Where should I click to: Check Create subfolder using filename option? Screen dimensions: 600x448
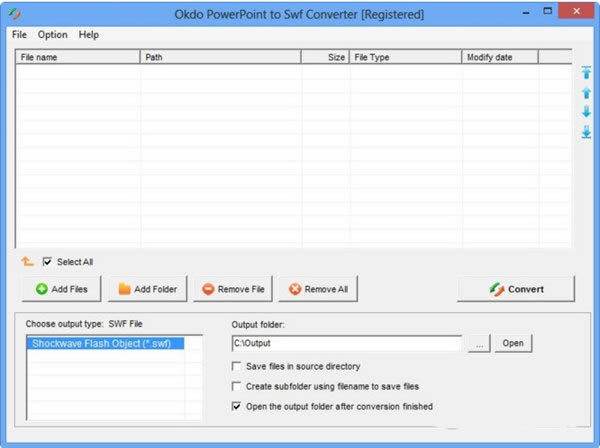(236, 386)
